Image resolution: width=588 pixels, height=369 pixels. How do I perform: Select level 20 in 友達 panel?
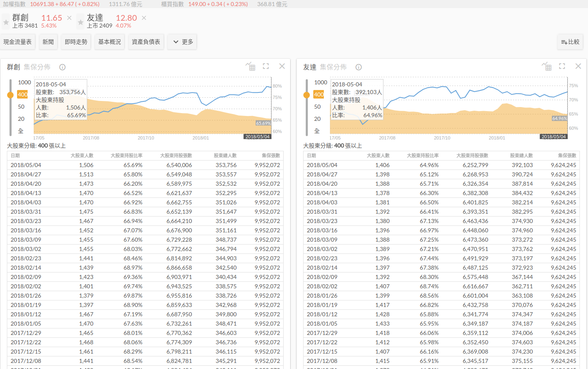317,119
